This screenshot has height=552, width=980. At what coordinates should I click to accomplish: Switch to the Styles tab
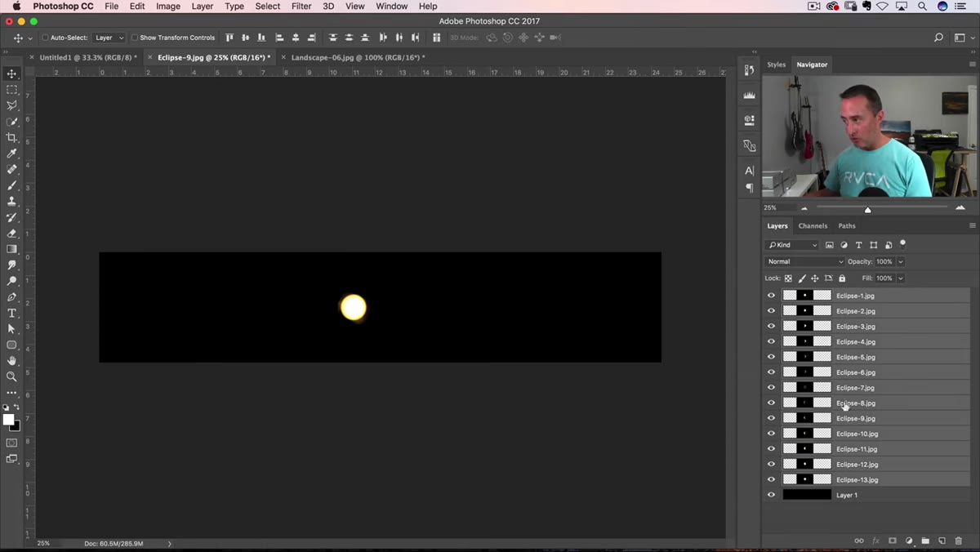point(776,65)
